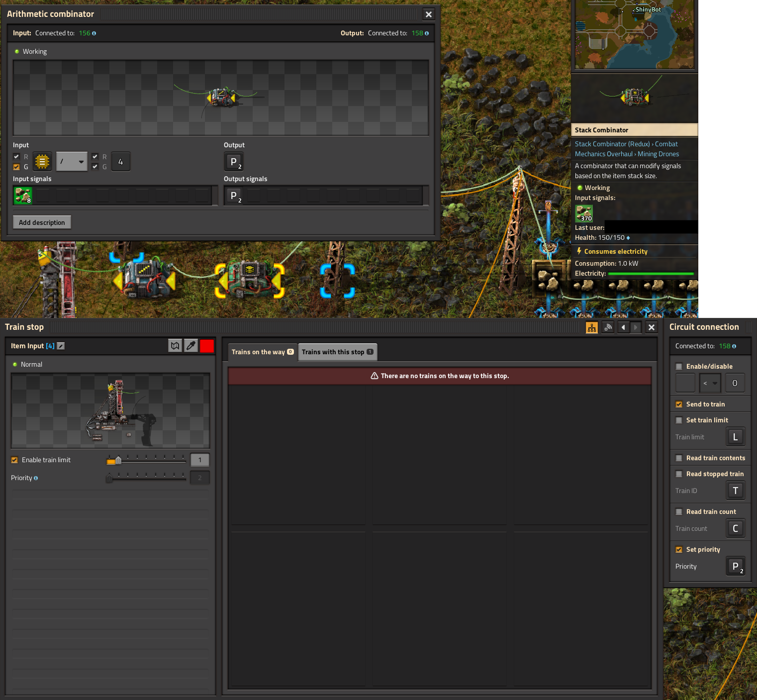Enable Set train limit checkbox
This screenshot has width=757, height=700.
coord(679,420)
